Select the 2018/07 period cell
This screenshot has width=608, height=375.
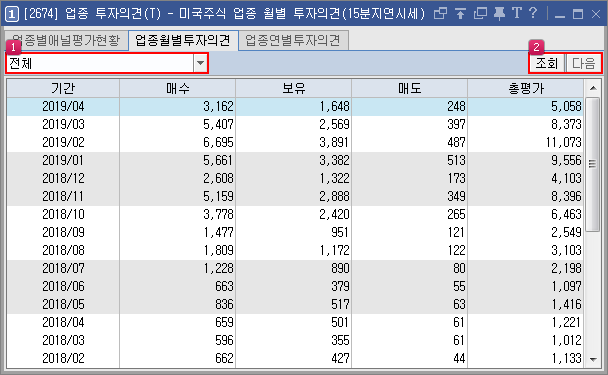click(63, 269)
